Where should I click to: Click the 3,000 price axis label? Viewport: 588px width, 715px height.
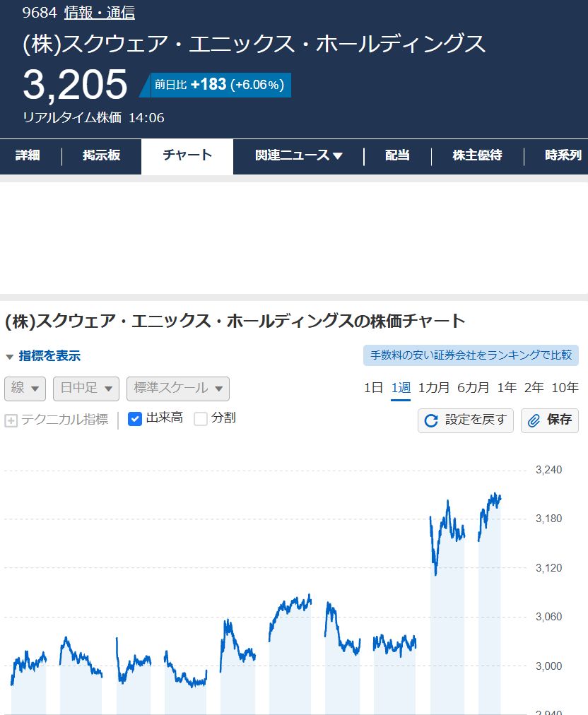(548, 666)
